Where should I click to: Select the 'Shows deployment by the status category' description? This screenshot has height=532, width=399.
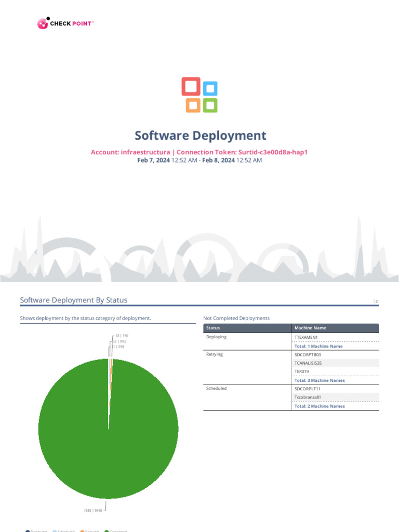pos(86,318)
